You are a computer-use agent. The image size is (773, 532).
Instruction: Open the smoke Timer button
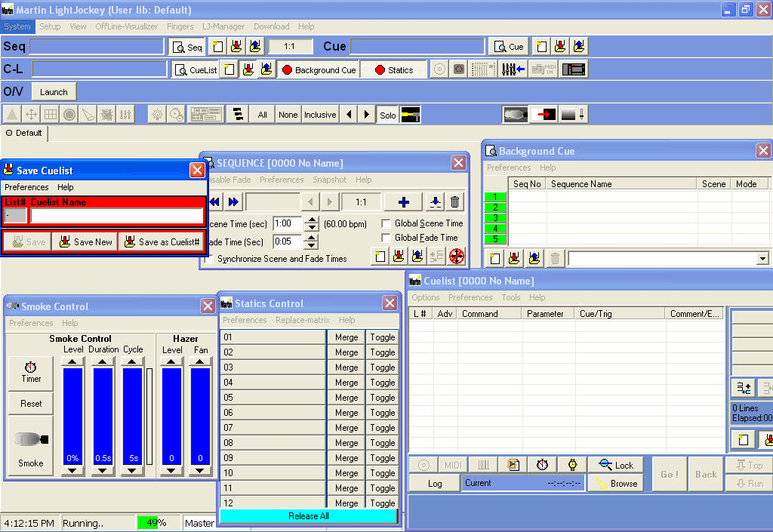coord(31,372)
